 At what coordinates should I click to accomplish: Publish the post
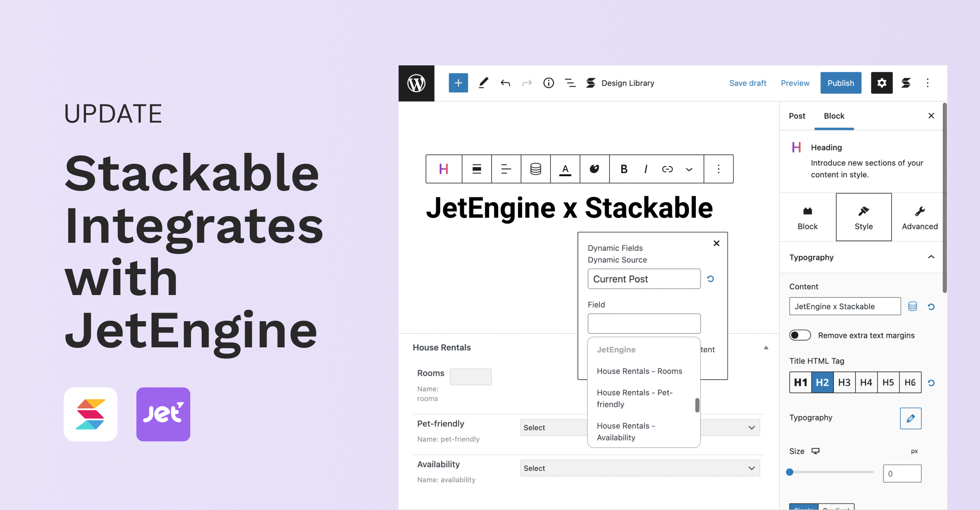coord(841,83)
